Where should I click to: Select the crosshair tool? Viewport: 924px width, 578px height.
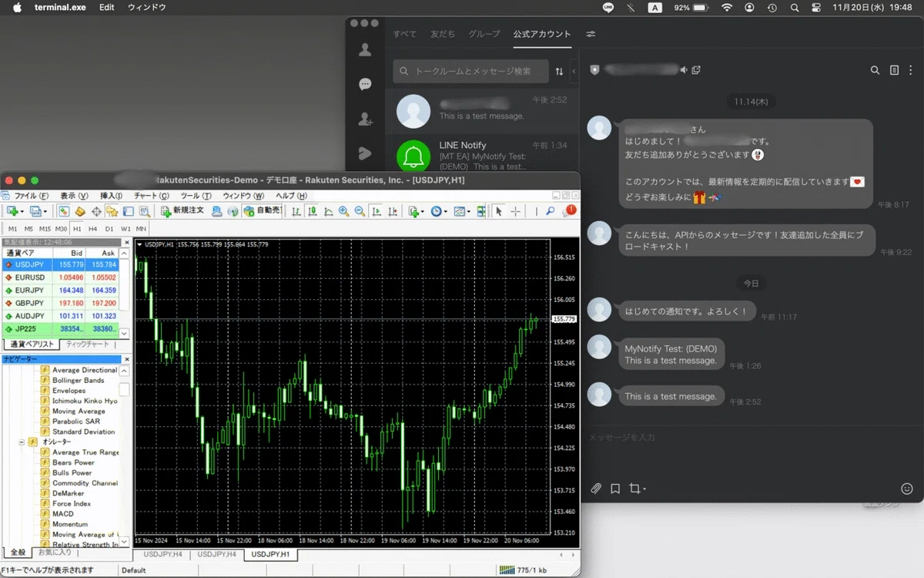pyautogui.click(x=515, y=211)
